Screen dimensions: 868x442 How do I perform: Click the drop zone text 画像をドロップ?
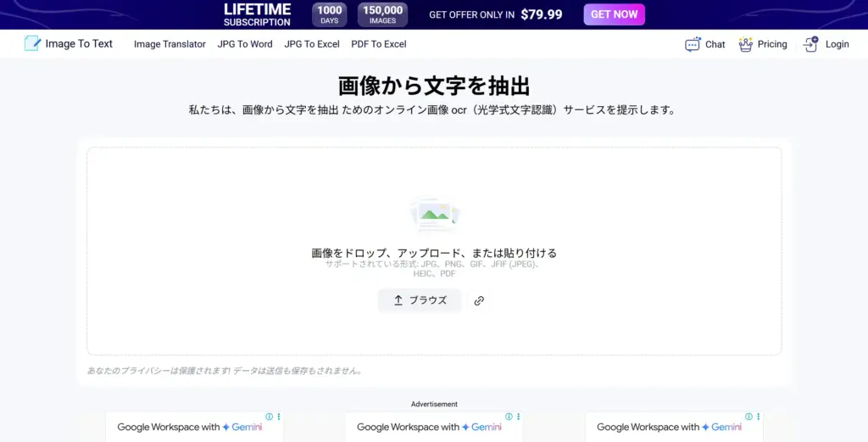click(x=434, y=253)
